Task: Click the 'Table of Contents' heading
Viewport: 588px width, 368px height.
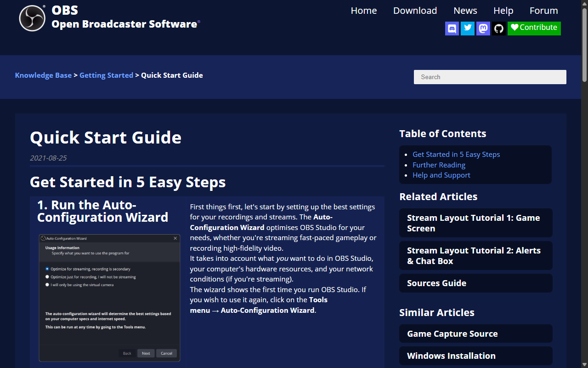Action: point(443,134)
